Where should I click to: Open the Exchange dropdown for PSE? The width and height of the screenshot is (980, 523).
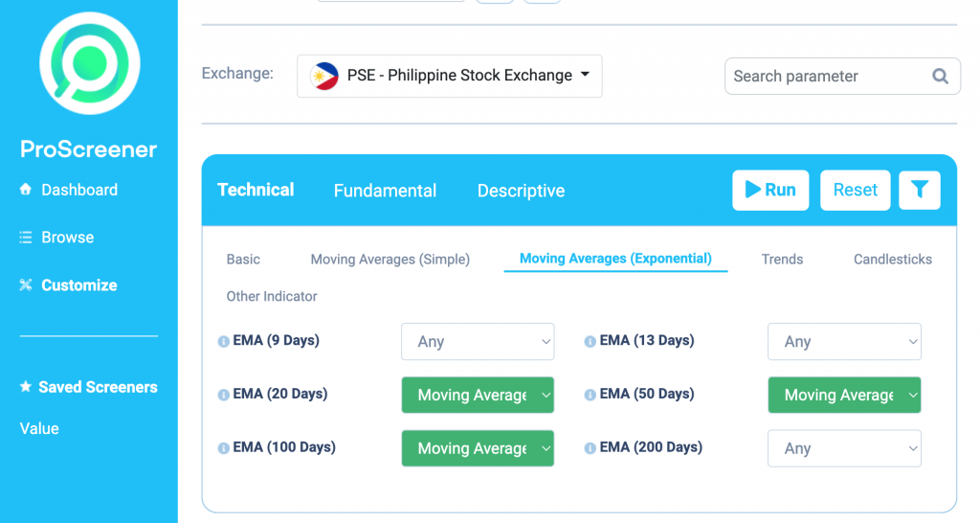click(x=450, y=76)
